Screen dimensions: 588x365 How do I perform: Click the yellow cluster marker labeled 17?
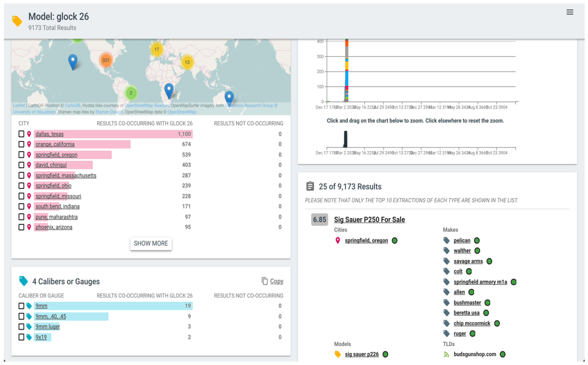pos(157,49)
